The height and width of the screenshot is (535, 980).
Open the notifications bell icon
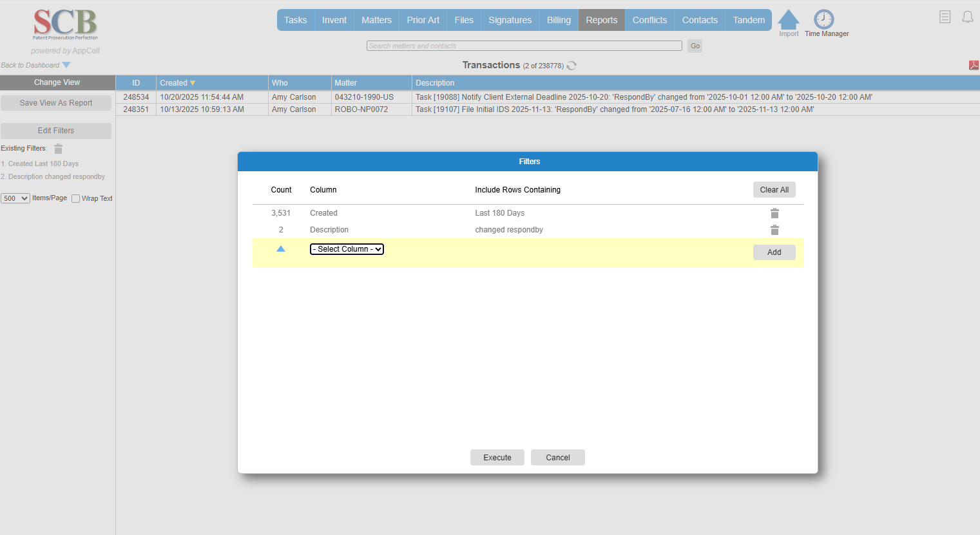point(967,17)
